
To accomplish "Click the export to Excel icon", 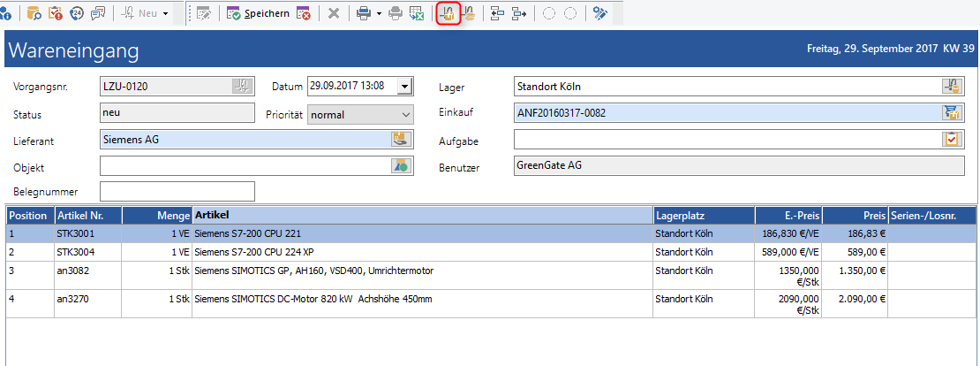I will coord(417,13).
